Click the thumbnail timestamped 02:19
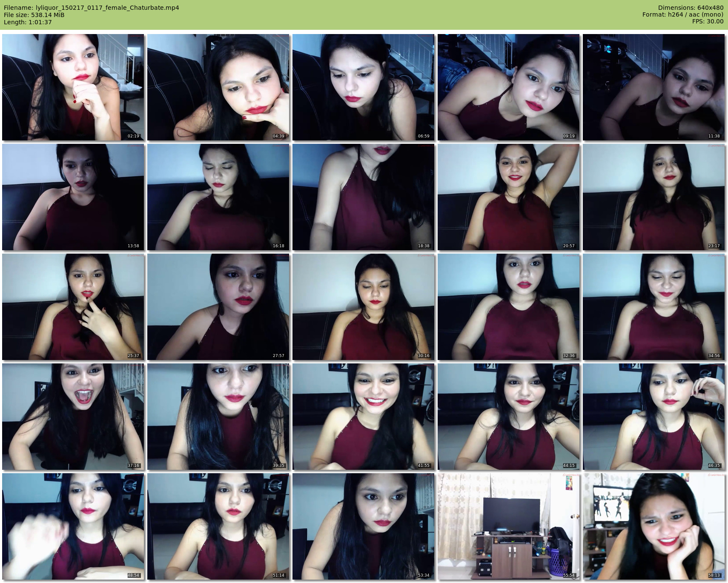728x583 pixels. pyautogui.click(x=73, y=87)
